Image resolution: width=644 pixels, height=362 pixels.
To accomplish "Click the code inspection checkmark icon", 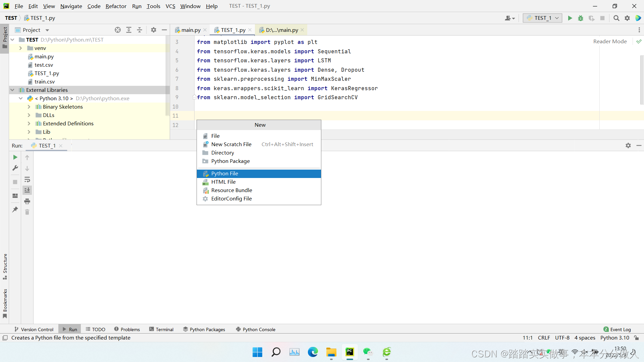I will pos(639,42).
